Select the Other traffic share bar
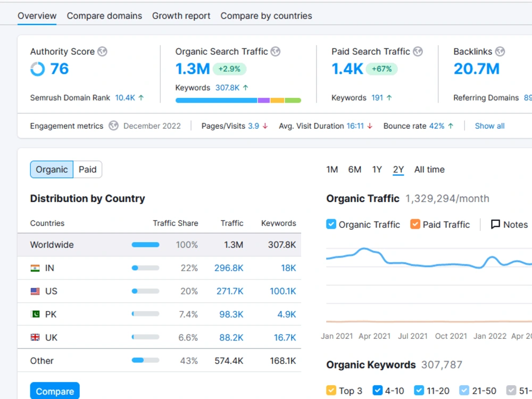532x399 pixels. [x=146, y=360]
